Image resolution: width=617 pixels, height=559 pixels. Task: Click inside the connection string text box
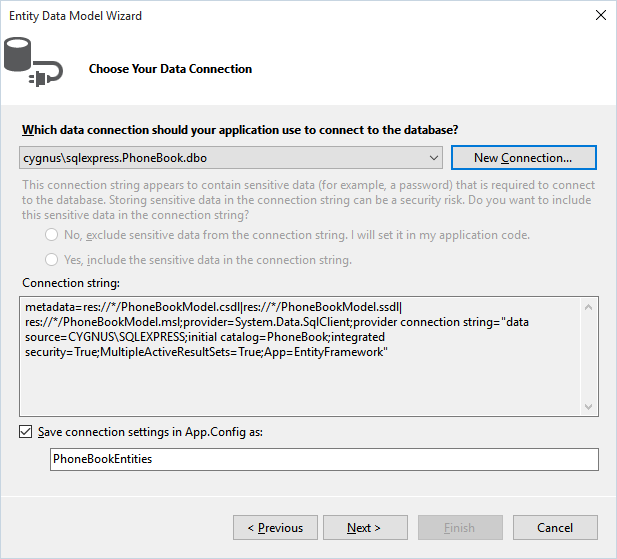300,356
